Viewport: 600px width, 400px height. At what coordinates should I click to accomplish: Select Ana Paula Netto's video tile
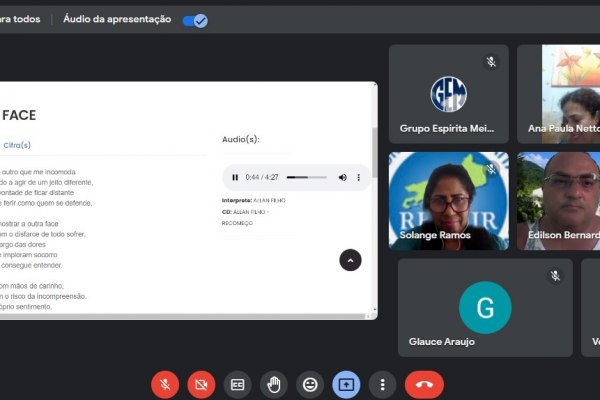coord(560,94)
